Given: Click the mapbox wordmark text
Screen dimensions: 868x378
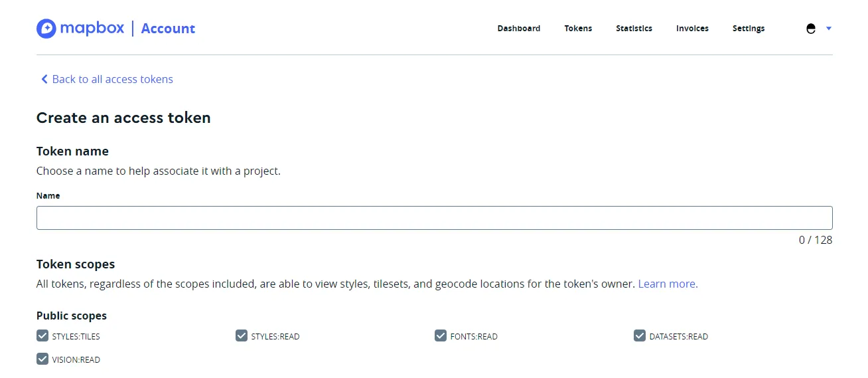Looking at the screenshot, I should pos(92,28).
